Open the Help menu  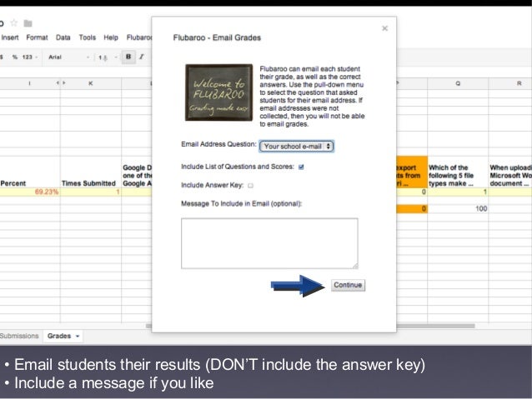[x=111, y=37]
